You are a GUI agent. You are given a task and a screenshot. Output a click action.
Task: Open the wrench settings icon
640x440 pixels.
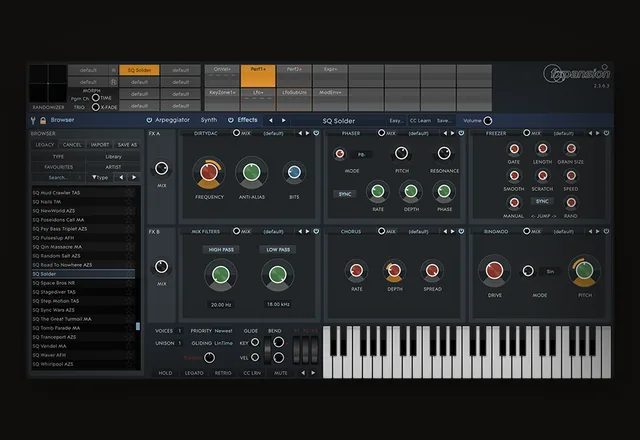point(33,120)
